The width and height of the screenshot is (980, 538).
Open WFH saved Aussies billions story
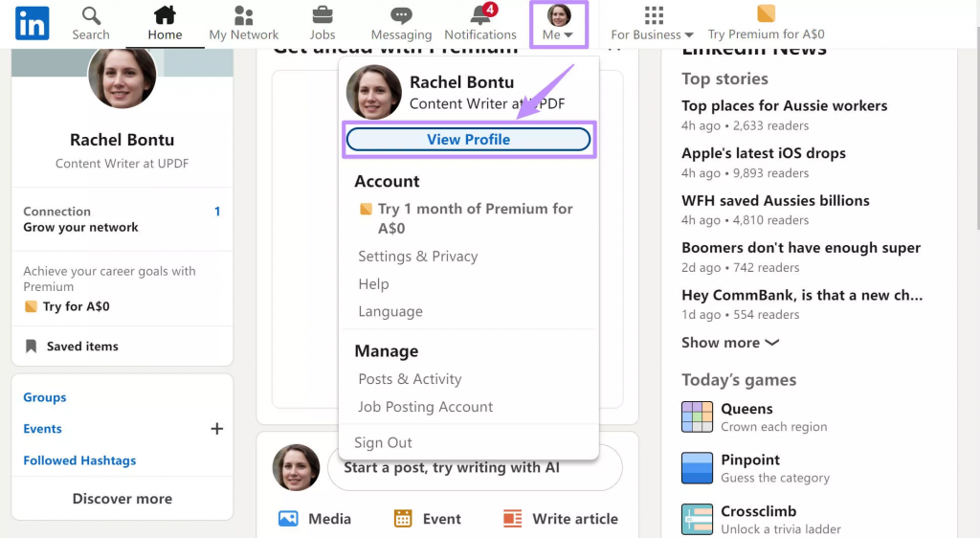coord(775,201)
